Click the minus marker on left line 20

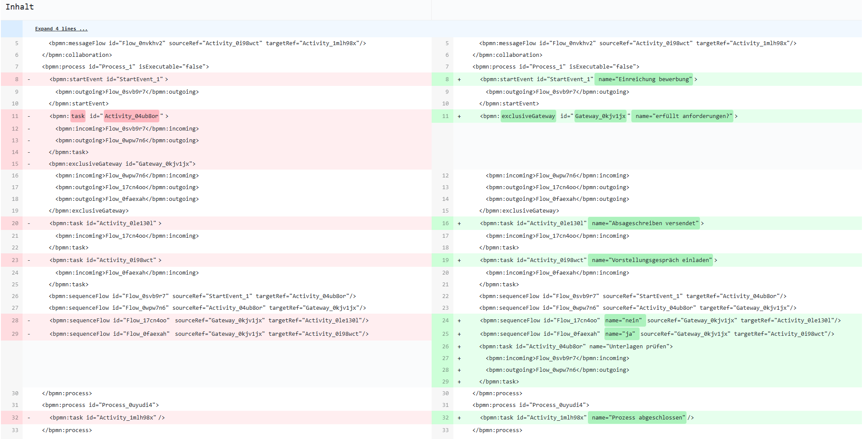29,223
